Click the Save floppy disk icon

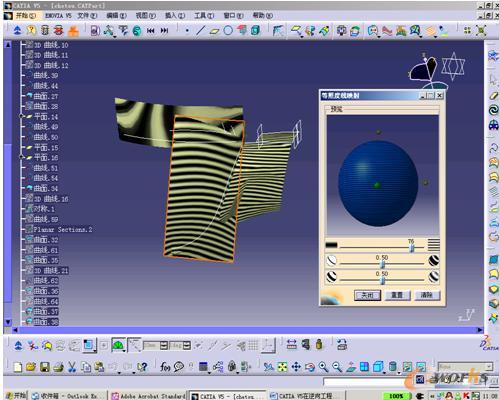[45, 367]
